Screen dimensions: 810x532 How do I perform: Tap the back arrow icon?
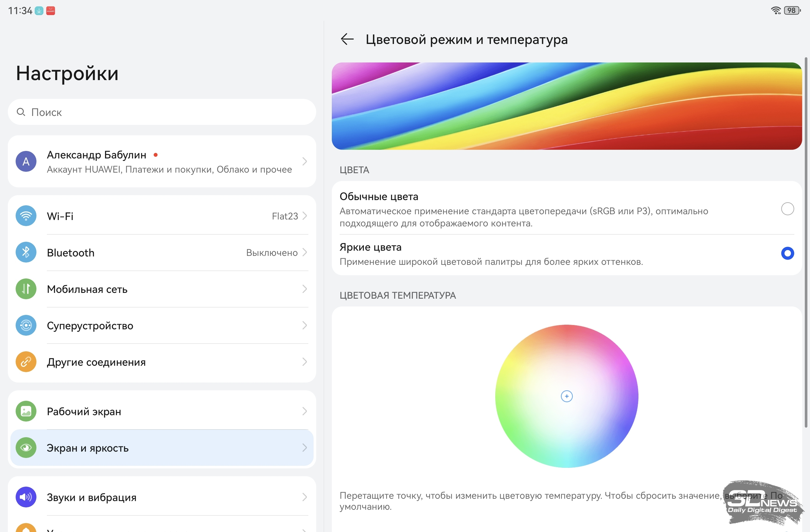(347, 39)
